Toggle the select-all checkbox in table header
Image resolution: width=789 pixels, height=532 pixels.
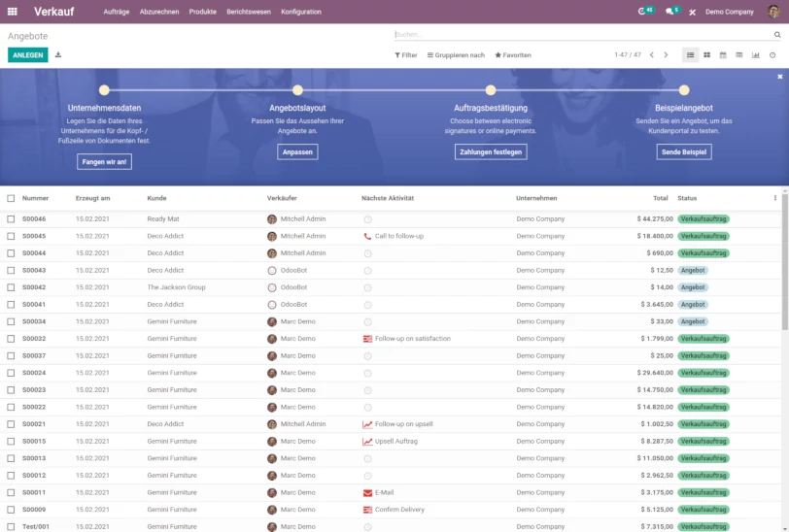tap(11, 198)
